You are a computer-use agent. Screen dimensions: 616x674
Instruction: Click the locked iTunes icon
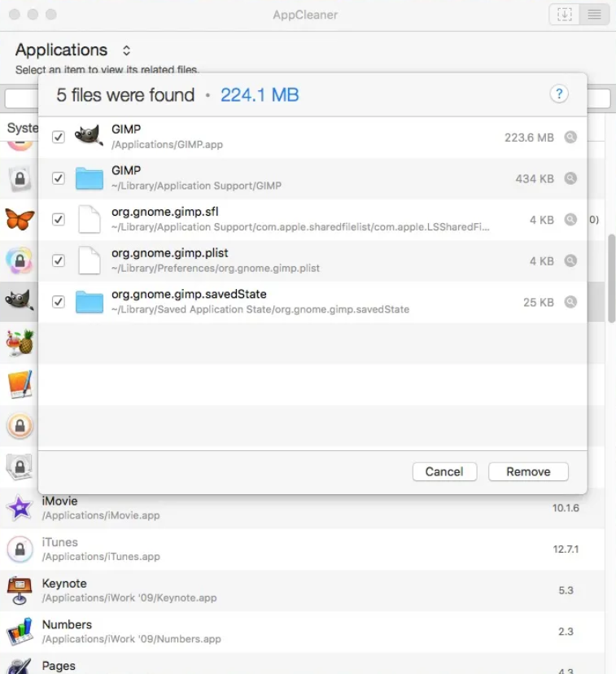click(20, 549)
